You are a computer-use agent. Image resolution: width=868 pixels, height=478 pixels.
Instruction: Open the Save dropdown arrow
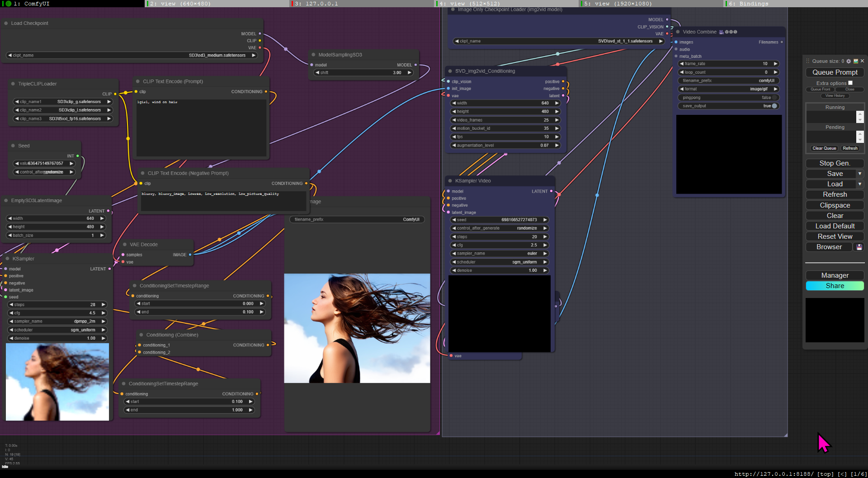(860, 174)
